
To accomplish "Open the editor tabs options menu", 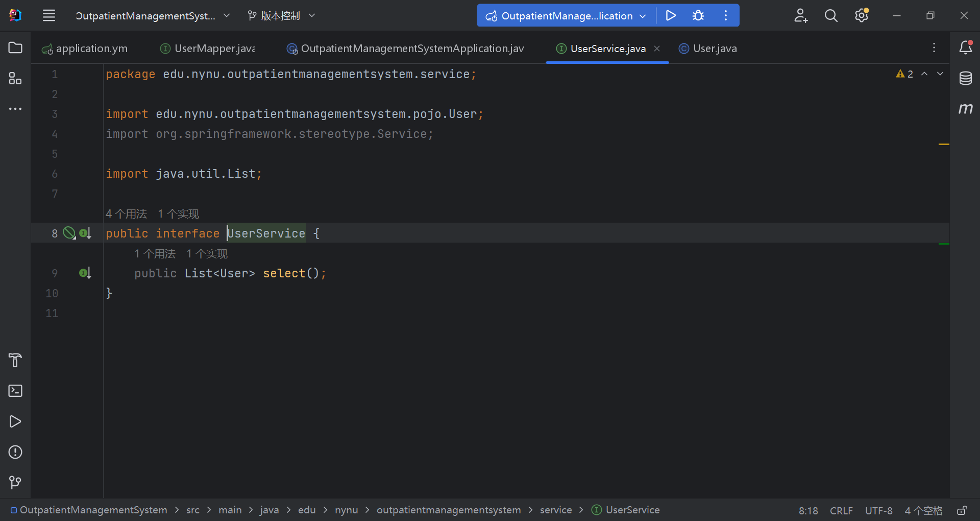I will [x=934, y=48].
